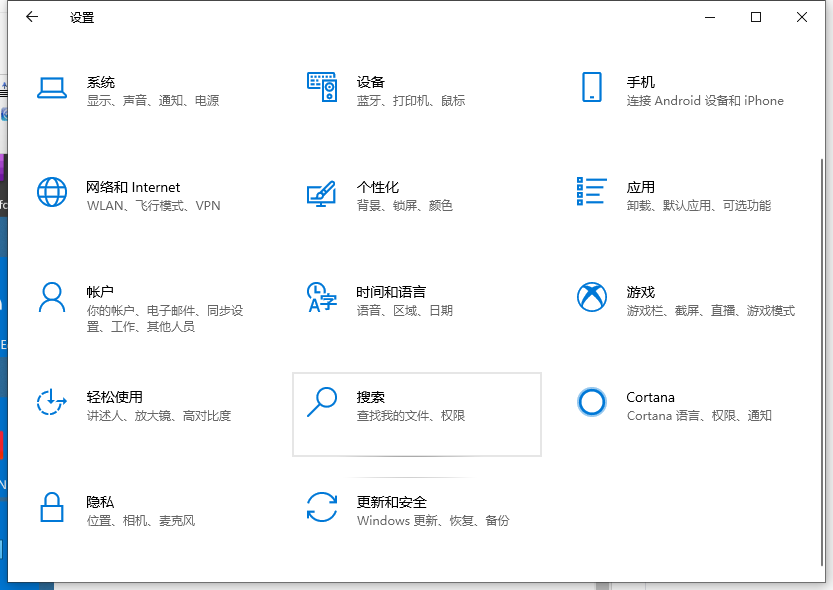Image resolution: width=833 pixels, height=590 pixels.
Task: Click the vertical scrollbar of settings window
Action: pyautogui.click(x=822, y=361)
